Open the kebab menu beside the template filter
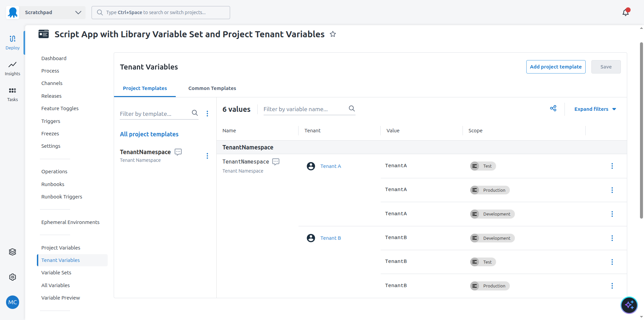644x320 pixels. (208, 114)
